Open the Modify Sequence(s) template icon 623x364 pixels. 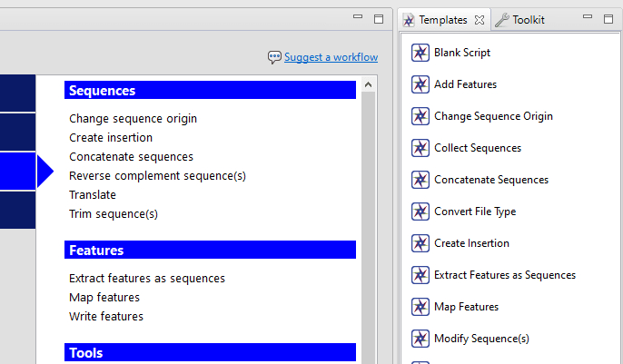pyautogui.click(x=420, y=339)
